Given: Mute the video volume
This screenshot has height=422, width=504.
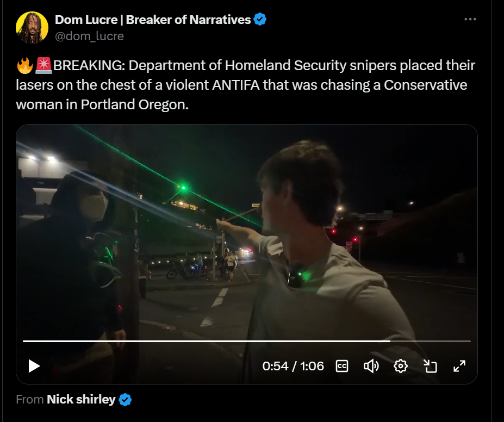Looking at the screenshot, I should pyautogui.click(x=371, y=366).
